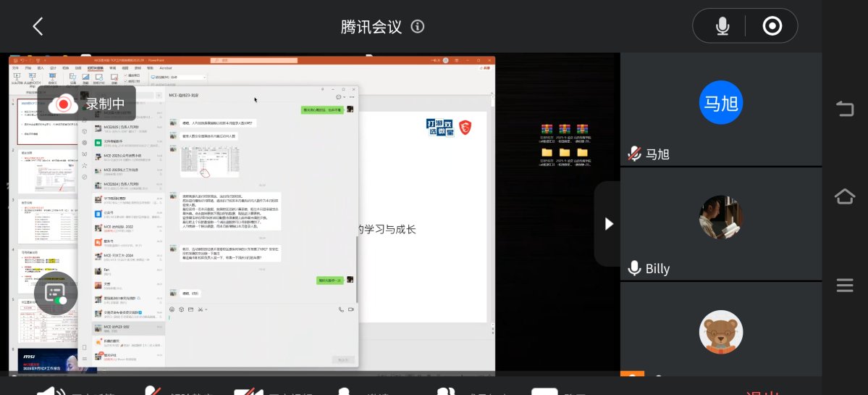The height and width of the screenshot is (395, 868).
Task: Tap the microphone icon in top-right pill
Action: click(x=722, y=27)
